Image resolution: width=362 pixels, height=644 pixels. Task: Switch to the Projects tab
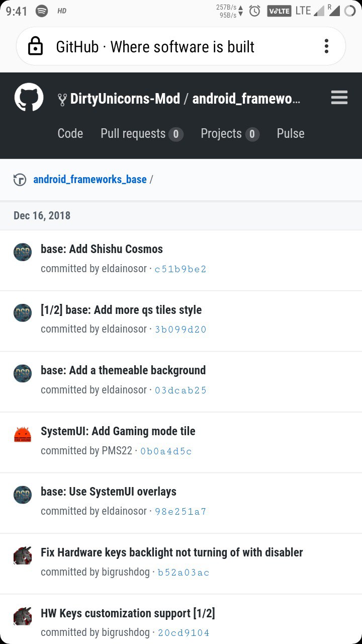[x=230, y=134]
